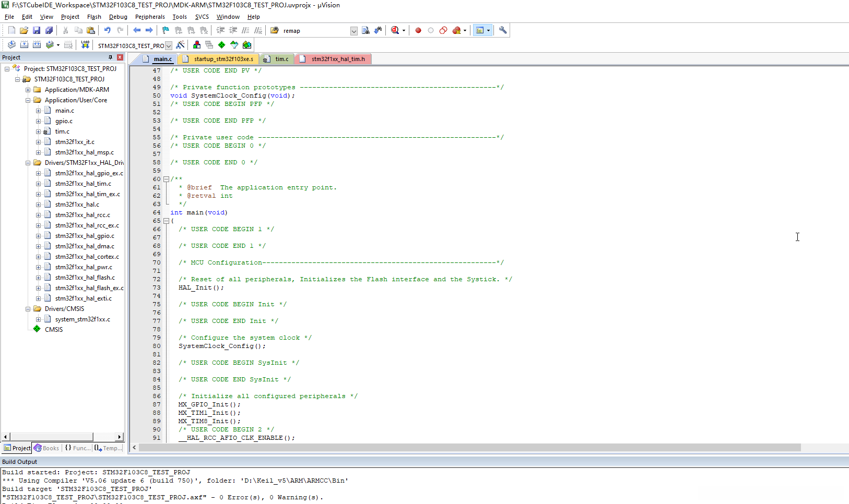This screenshot has width=849, height=504.
Task: Open the target selection dropdown STM32F103C8_TEST_PROJ
Action: [169, 45]
